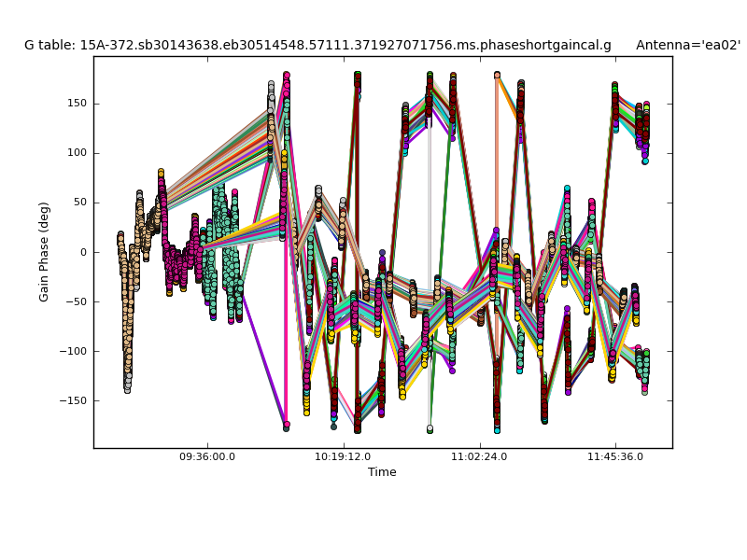The width and height of the screenshot is (747, 560).
Task: Click the 50 tick label on y-axis
Action: [x=79, y=203]
